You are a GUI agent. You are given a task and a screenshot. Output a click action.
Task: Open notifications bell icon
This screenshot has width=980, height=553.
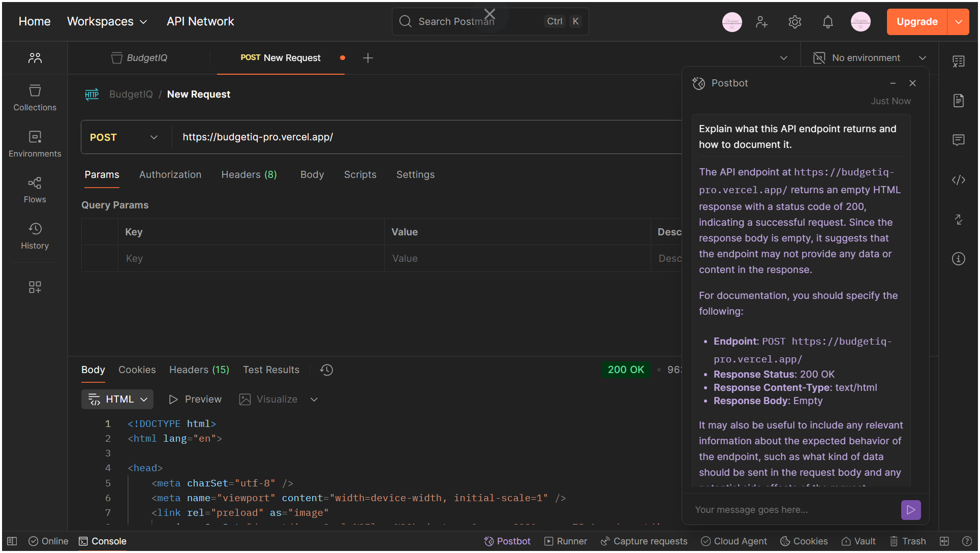point(828,22)
